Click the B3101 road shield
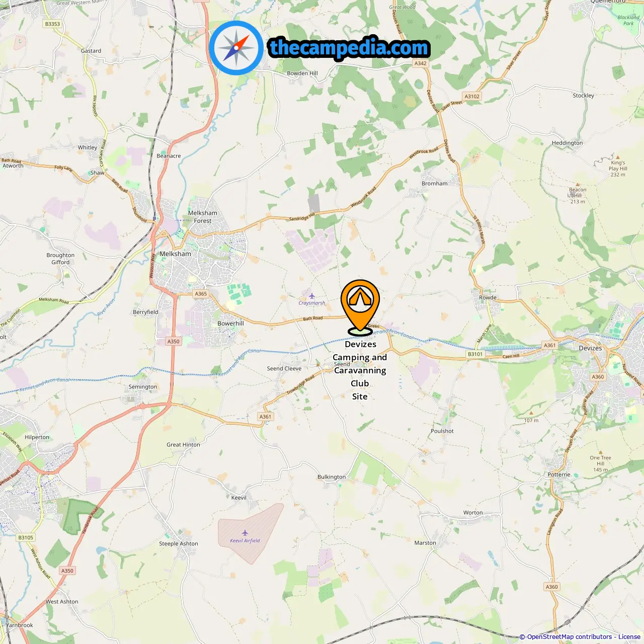The width and height of the screenshot is (644, 644). (x=475, y=354)
